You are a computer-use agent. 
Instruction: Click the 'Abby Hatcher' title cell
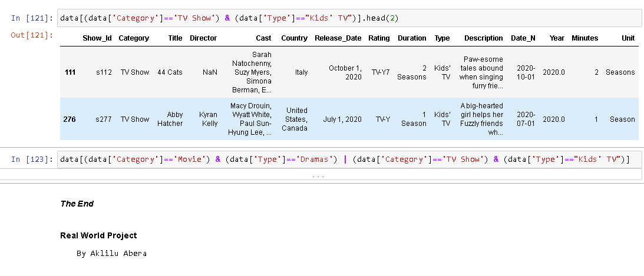tap(170, 119)
